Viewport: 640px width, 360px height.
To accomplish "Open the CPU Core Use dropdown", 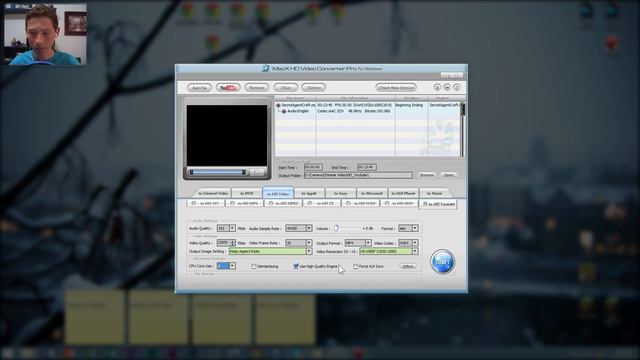I will 232,266.
